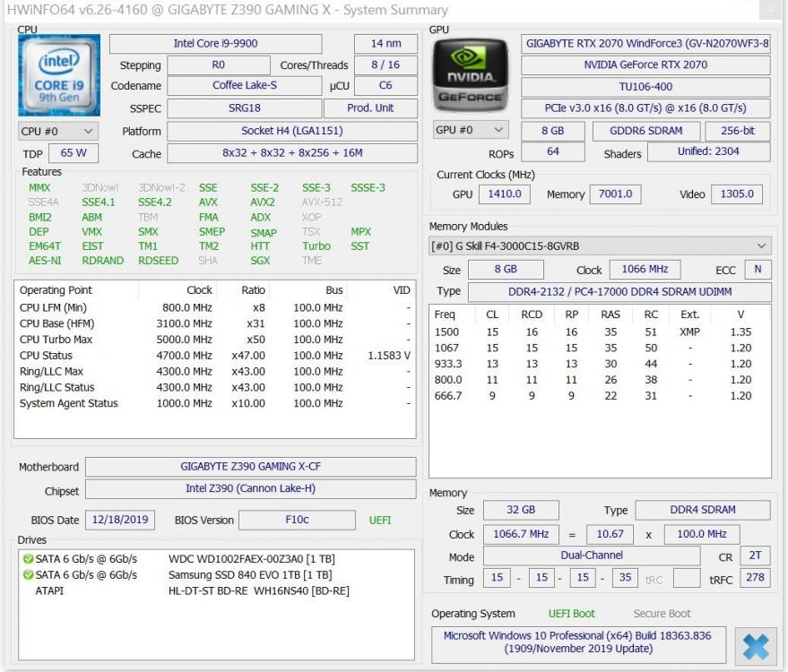Image resolution: width=788 pixels, height=672 pixels.
Task: Close the summary with the blue X button
Action: 756,646
